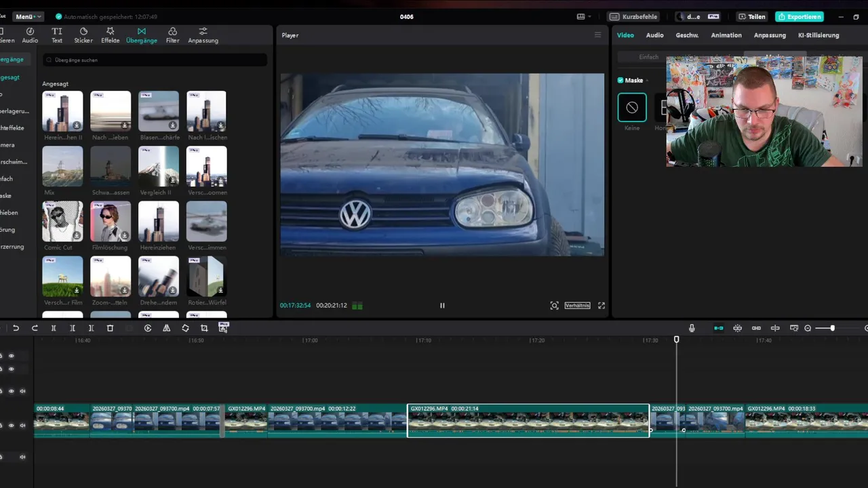This screenshot has height=488, width=868.
Task: Hide the main video track
Action: (x=11, y=426)
